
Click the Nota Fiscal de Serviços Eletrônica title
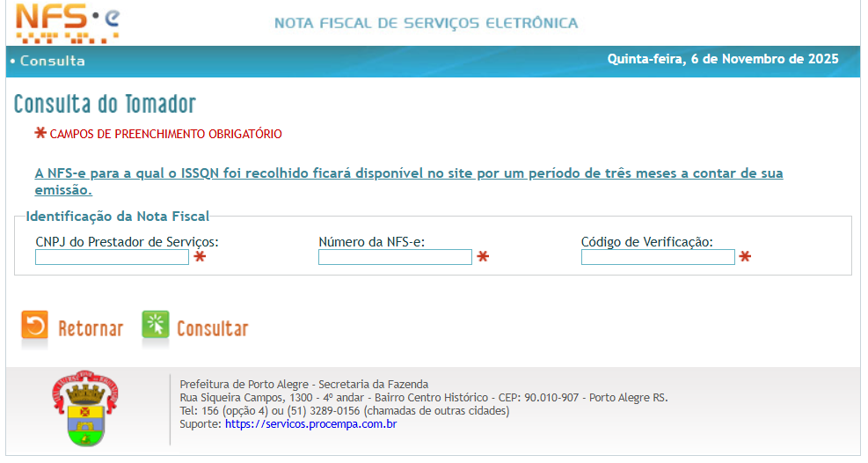pos(427,23)
